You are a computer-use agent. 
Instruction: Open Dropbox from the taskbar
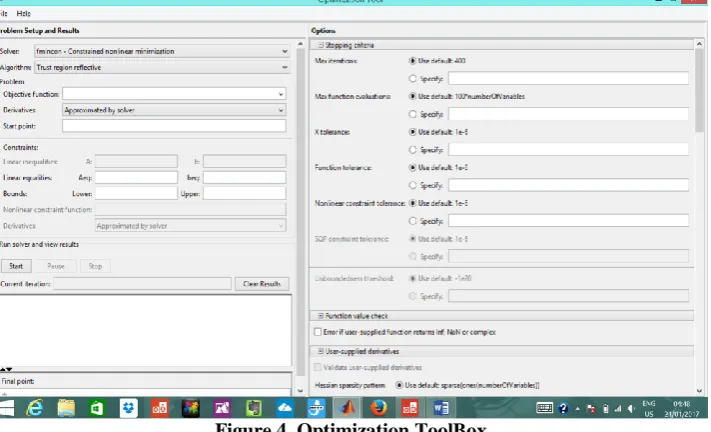coord(128,408)
